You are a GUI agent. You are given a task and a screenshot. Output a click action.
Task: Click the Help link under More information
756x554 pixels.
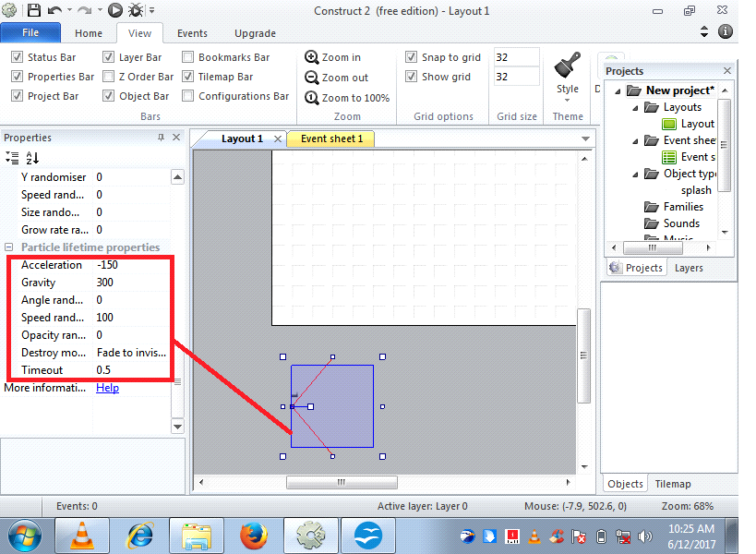pos(107,387)
